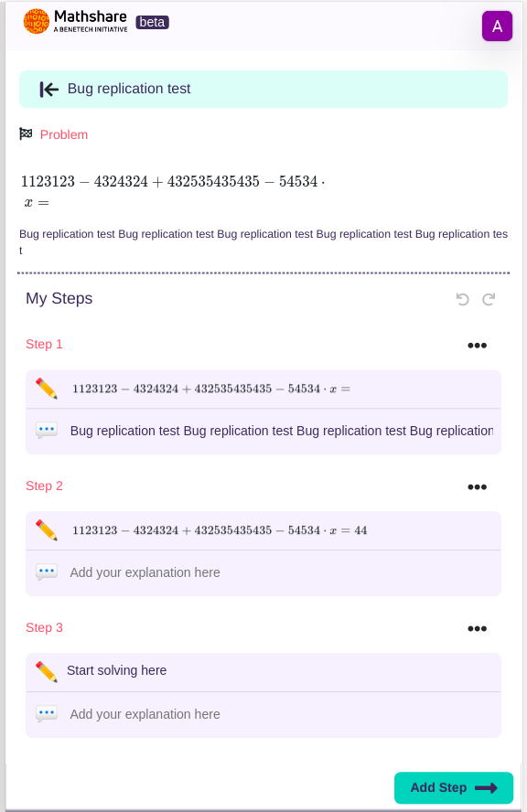Redo the last undone change
The height and width of the screenshot is (812, 527).
[x=488, y=299]
